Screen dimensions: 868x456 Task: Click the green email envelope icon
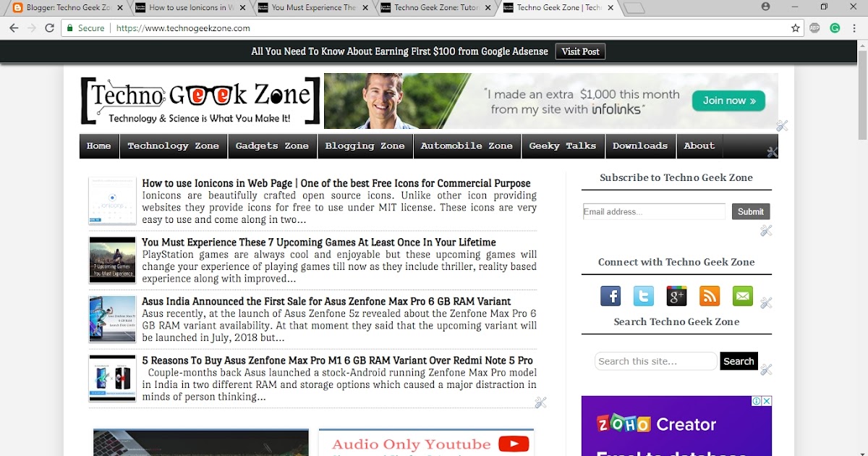pos(743,296)
